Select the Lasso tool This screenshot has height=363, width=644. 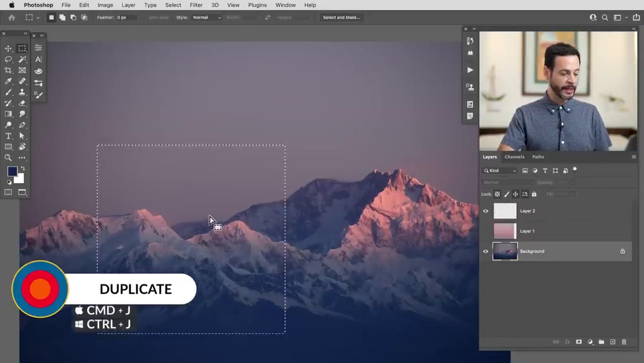pos(8,60)
